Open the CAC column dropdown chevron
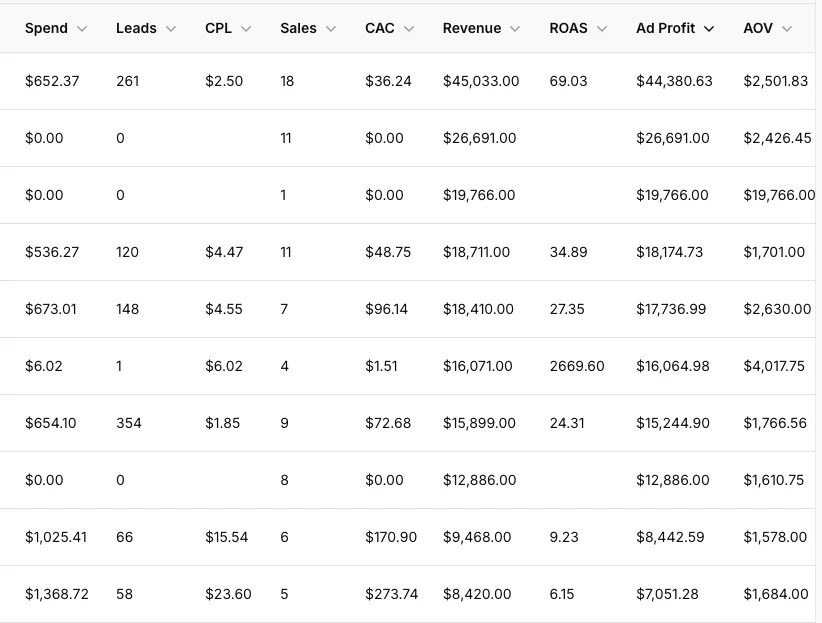The height and width of the screenshot is (623, 822). pyautogui.click(x=409, y=29)
